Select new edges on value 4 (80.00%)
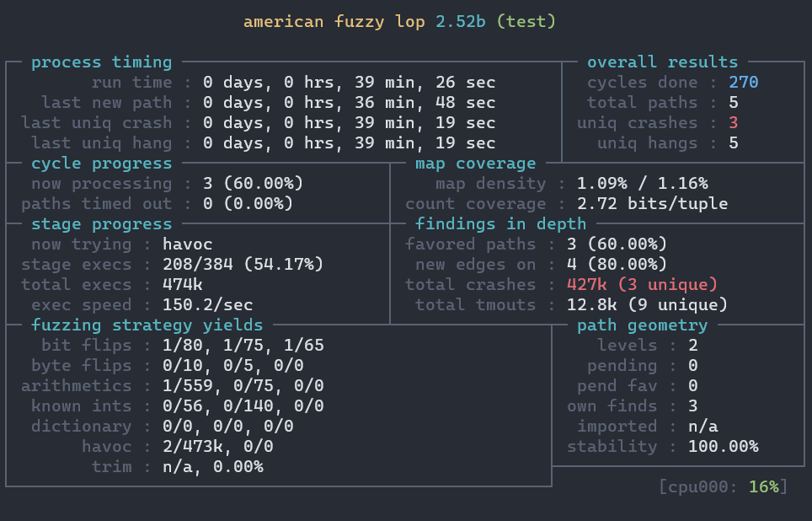The image size is (812, 521). [x=617, y=265]
